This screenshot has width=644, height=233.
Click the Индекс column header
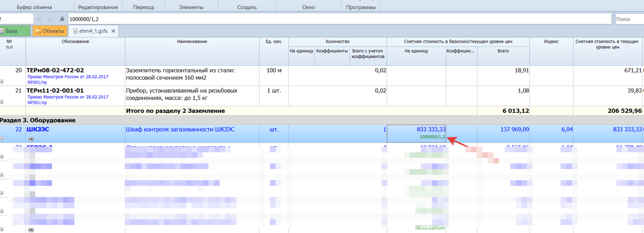point(551,41)
